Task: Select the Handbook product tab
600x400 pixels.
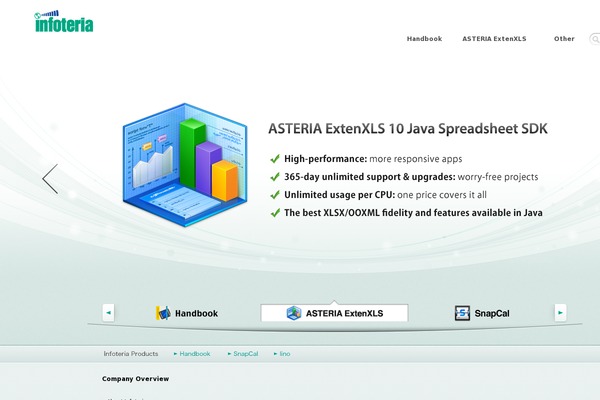Action: (187, 313)
